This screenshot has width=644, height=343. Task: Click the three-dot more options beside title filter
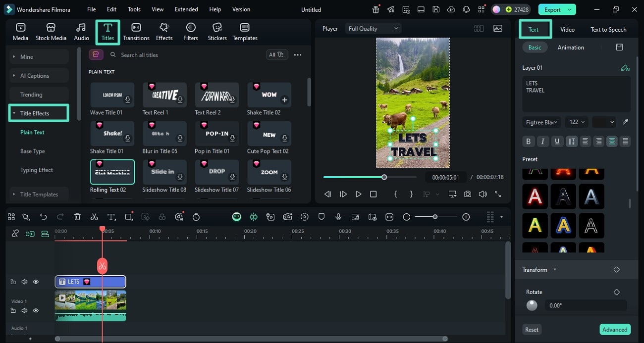pyautogui.click(x=298, y=55)
